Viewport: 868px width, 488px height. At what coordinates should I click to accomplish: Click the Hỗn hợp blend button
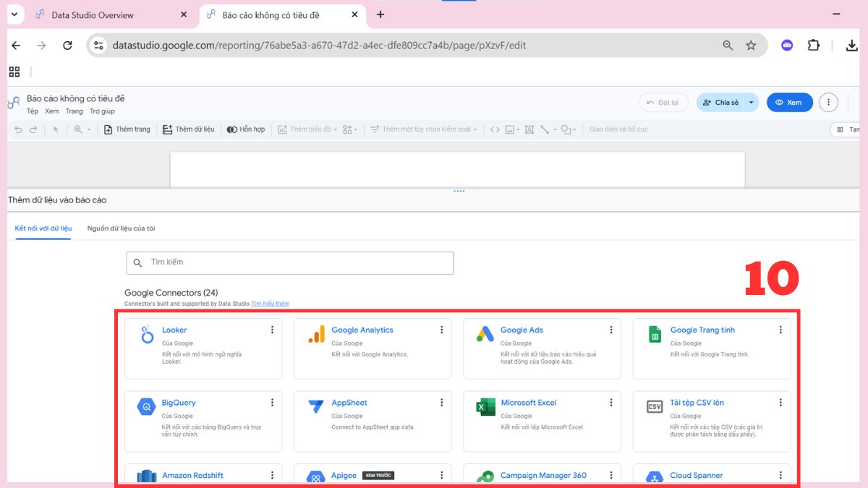[x=246, y=129]
